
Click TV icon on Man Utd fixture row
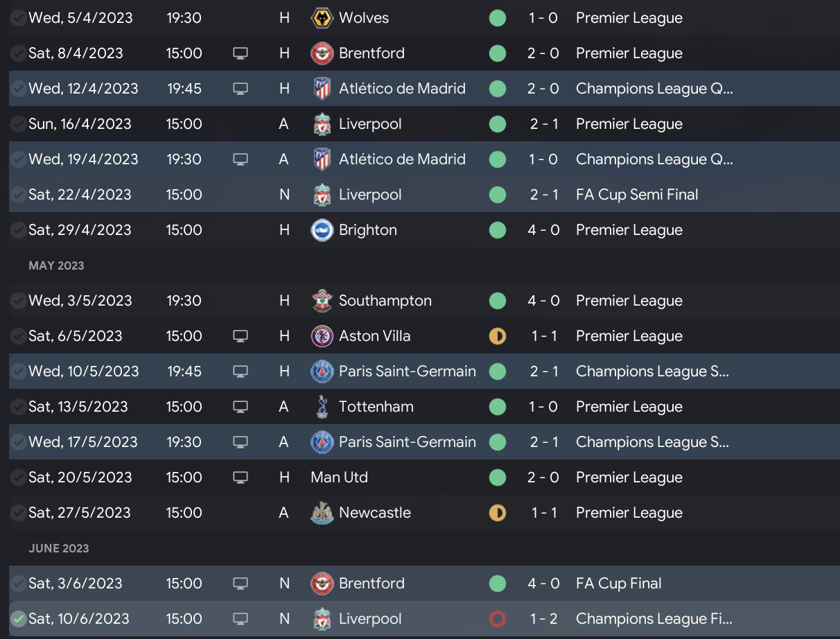pyautogui.click(x=240, y=478)
